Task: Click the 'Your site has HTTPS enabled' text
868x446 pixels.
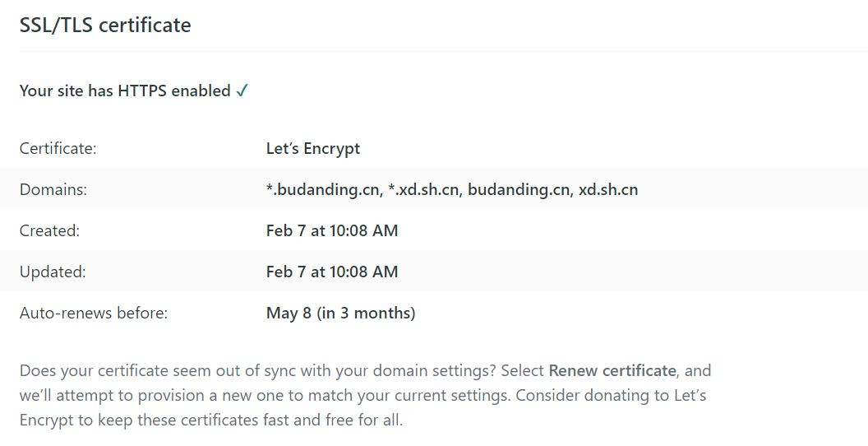Action: pyautogui.click(x=125, y=91)
